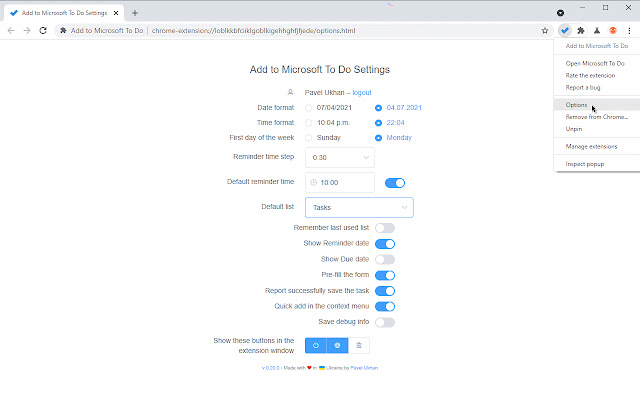Click the Add to Microsoft To Do checkmark extension icon
The width and height of the screenshot is (640, 400).
[565, 31]
